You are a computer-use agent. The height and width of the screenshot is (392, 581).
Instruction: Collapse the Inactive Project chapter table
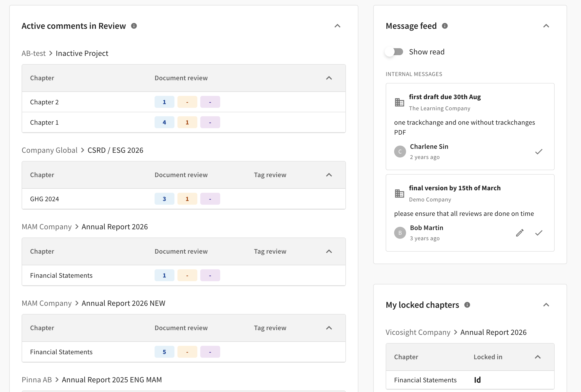pyautogui.click(x=329, y=78)
